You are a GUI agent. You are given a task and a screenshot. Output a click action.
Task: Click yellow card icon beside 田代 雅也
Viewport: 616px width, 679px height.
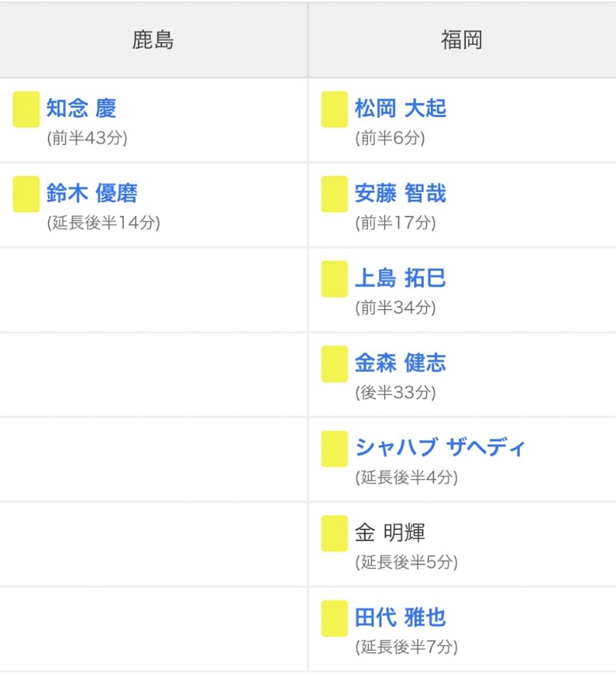pyautogui.click(x=334, y=619)
